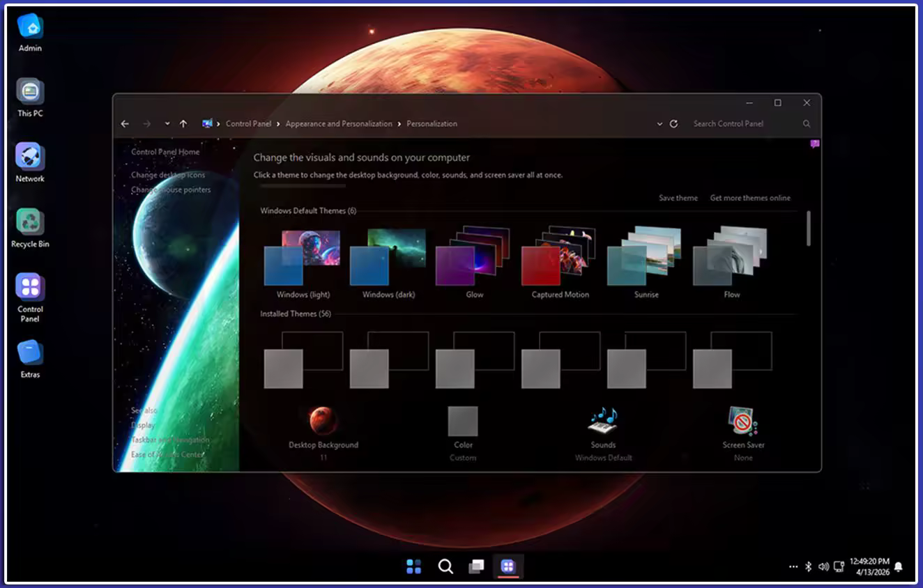This screenshot has width=923, height=588.
Task: Expand the address bar history dropdown
Action: pyautogui.click(x=659, y=124)
